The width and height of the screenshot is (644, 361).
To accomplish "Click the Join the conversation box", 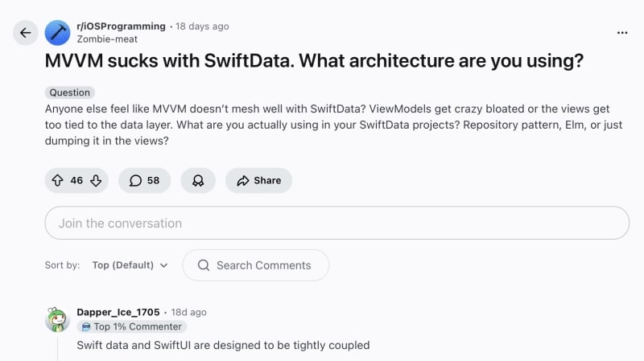I will (x=336, y=223).
